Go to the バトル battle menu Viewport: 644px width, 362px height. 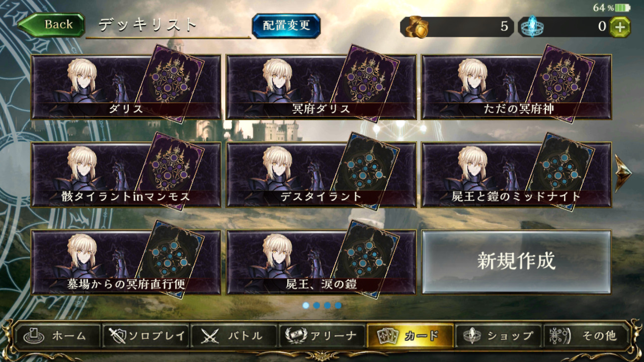pyautogui.click(x=234, y=336)
